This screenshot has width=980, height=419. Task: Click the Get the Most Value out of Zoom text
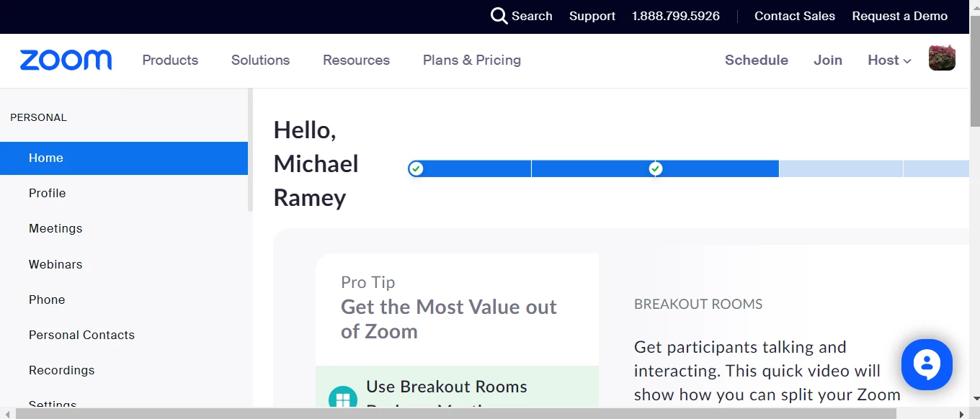(x=448, y=319)
